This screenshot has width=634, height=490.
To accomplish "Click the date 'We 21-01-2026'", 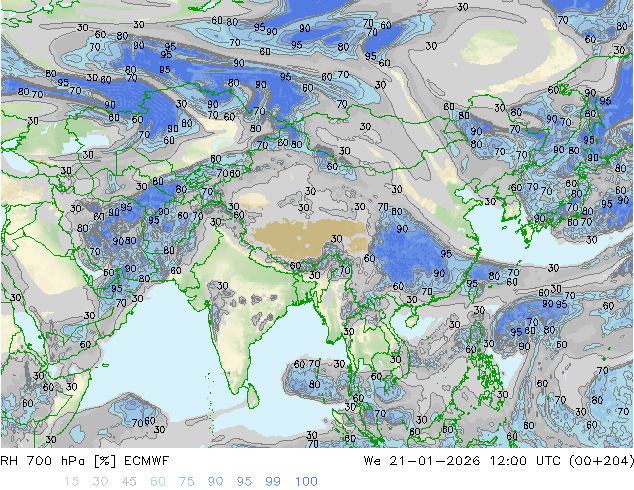I will point(422,461).
